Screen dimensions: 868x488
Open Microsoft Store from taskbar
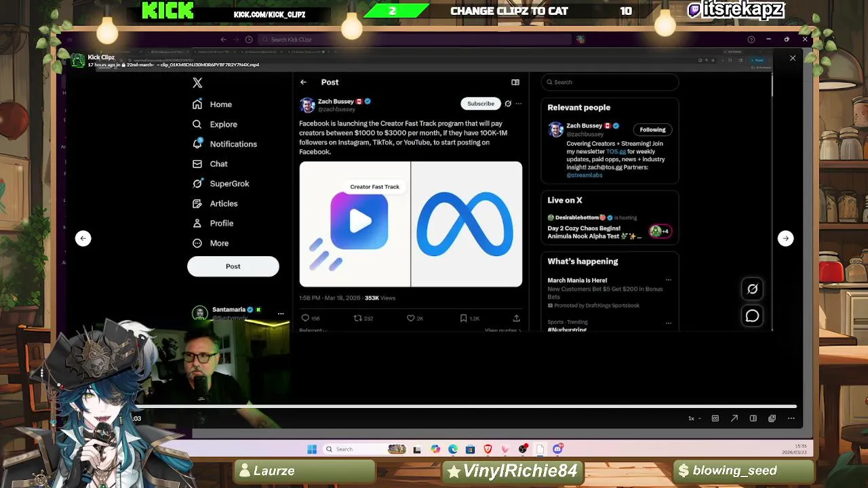point(470,449)
